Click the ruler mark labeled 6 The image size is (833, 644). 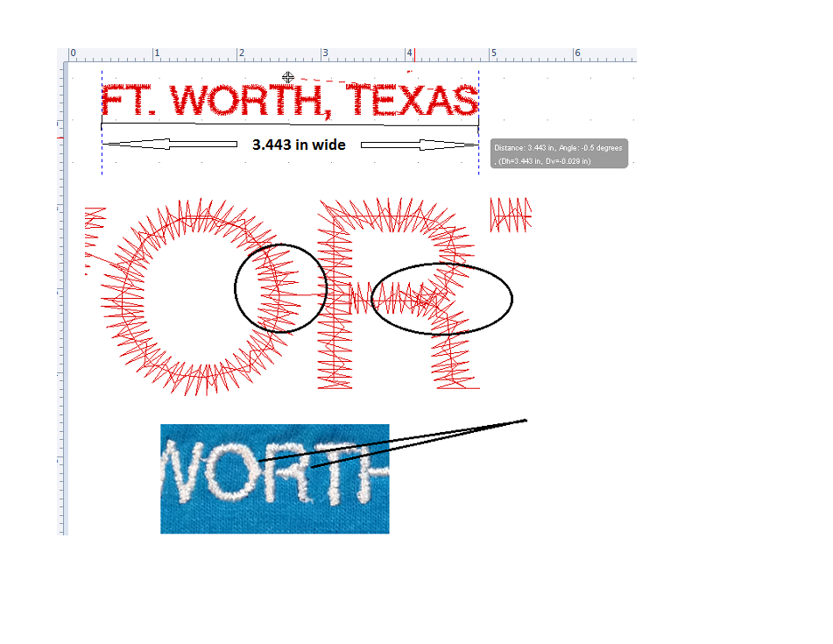click(577, 53)
